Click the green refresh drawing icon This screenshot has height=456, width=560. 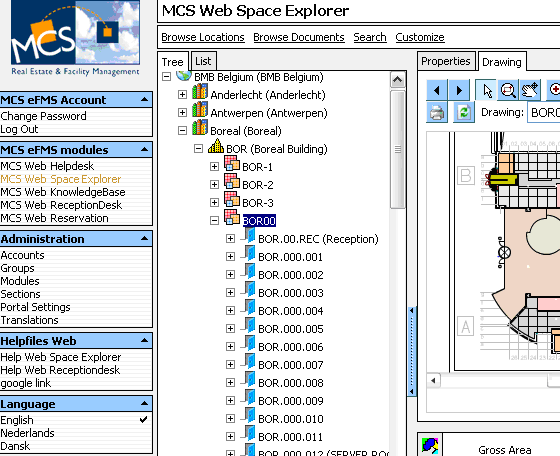[x=464, y=112]
